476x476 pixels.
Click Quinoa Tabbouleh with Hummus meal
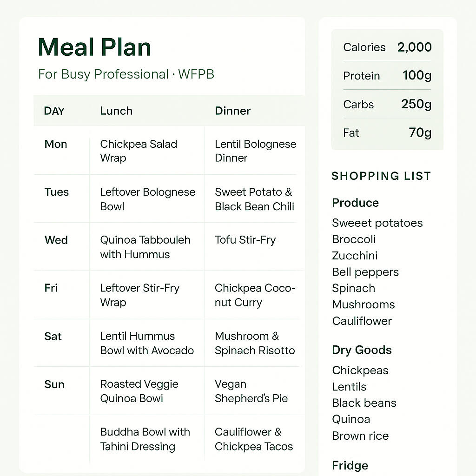(145, 247)
